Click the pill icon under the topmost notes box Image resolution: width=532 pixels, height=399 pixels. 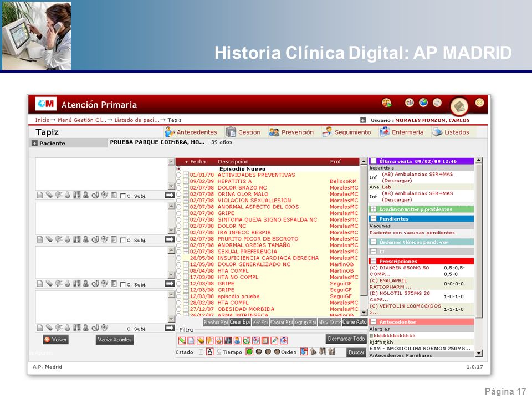point(49,195)
